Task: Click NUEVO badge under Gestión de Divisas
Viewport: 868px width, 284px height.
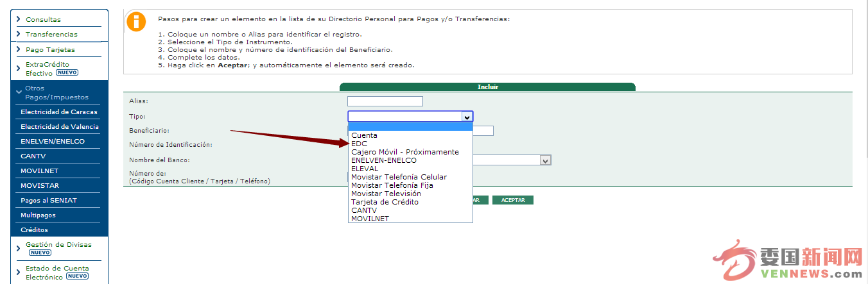Action: 40,253
